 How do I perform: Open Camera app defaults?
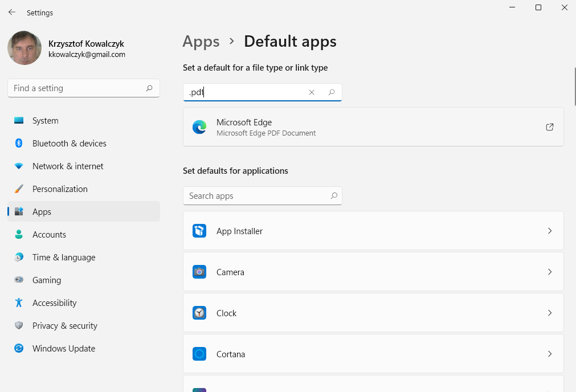coord(373,272)
